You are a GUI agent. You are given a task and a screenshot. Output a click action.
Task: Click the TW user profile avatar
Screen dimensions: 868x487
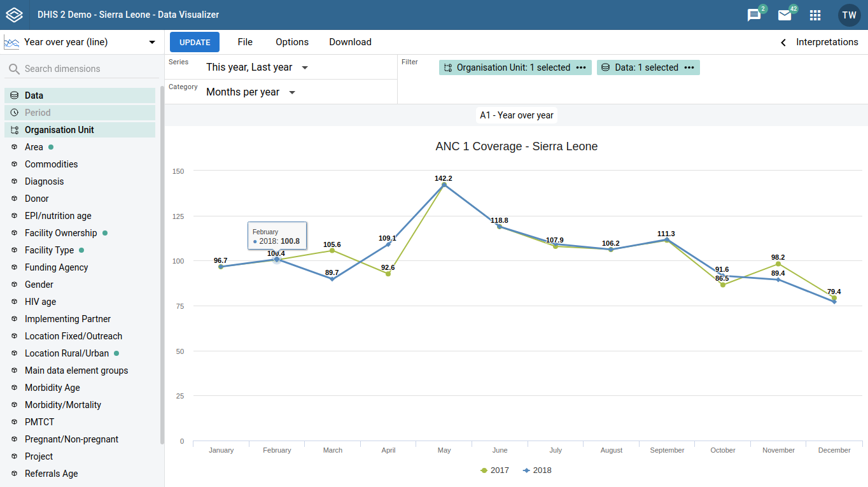(849, 14)
